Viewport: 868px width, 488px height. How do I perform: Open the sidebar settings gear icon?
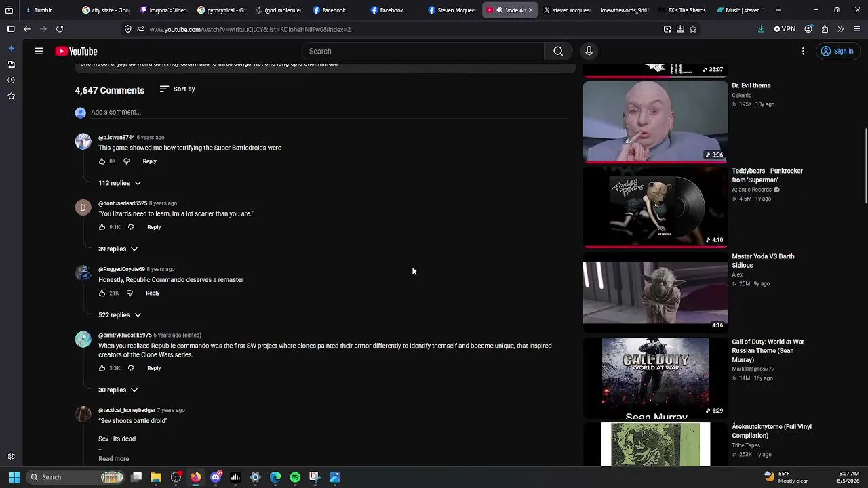click(x=11, y=457)
